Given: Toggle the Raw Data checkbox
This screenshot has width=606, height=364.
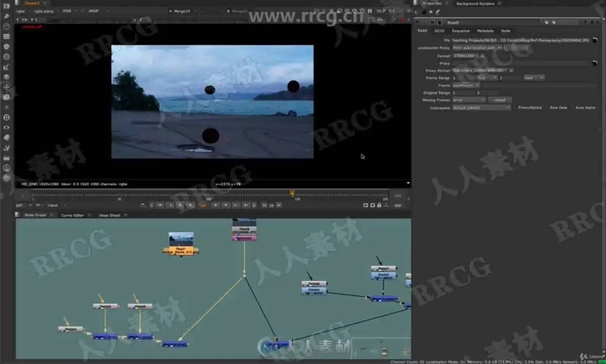Looking at the screenshot, I should click(x=559, y=108).
